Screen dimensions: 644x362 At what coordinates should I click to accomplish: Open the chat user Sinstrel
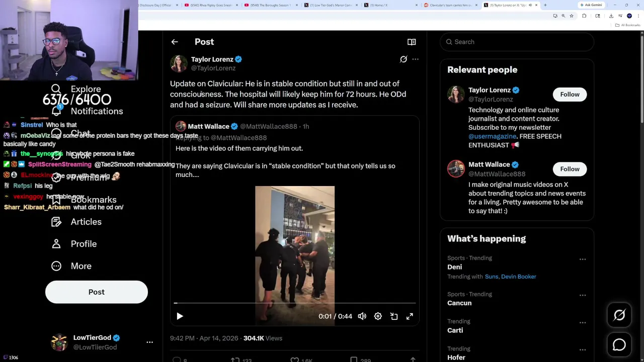point(32,125)
